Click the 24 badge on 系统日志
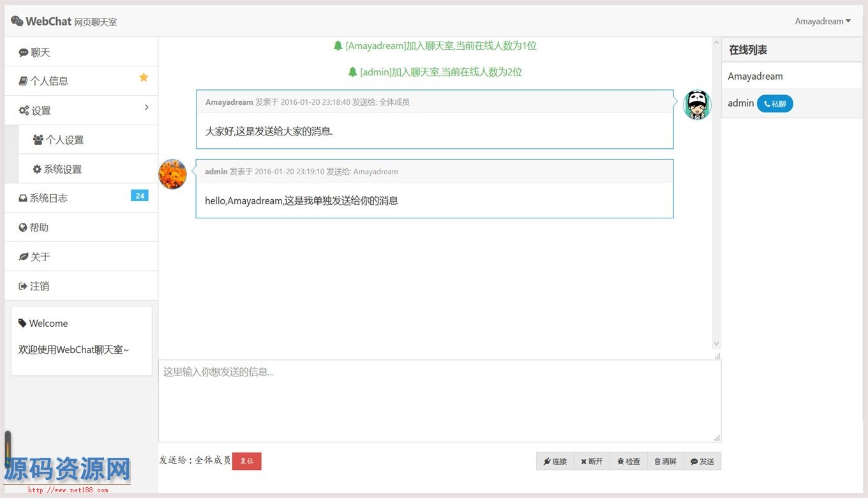This screenshot has height=498, width=868. pyautogui.click(x=140, y=195)
